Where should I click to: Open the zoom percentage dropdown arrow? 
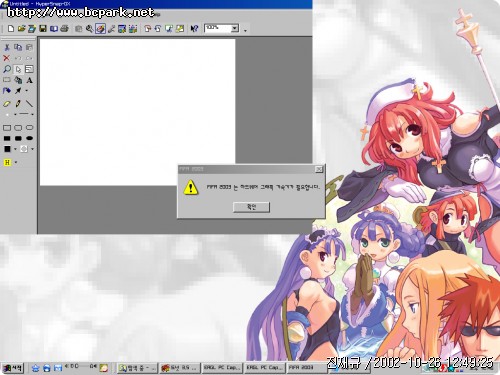click(235, 28)
